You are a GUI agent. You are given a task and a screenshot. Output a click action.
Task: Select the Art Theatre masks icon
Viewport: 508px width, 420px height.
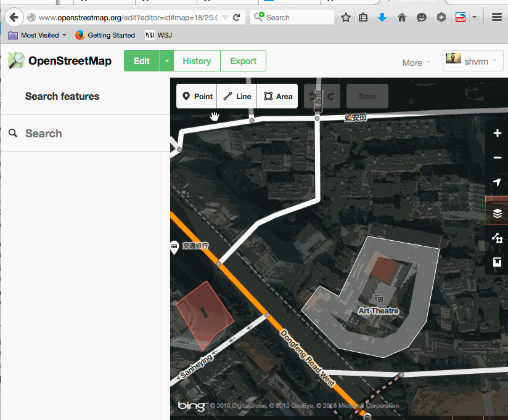coord(379,298)
